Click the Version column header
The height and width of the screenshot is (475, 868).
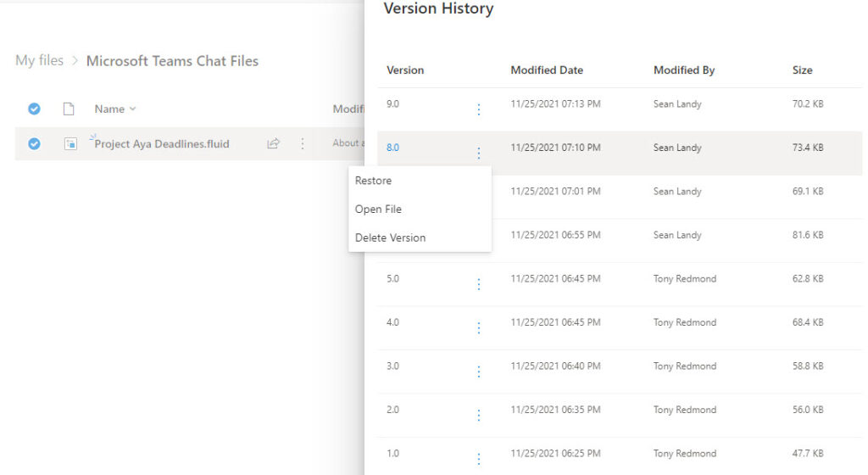405,70
